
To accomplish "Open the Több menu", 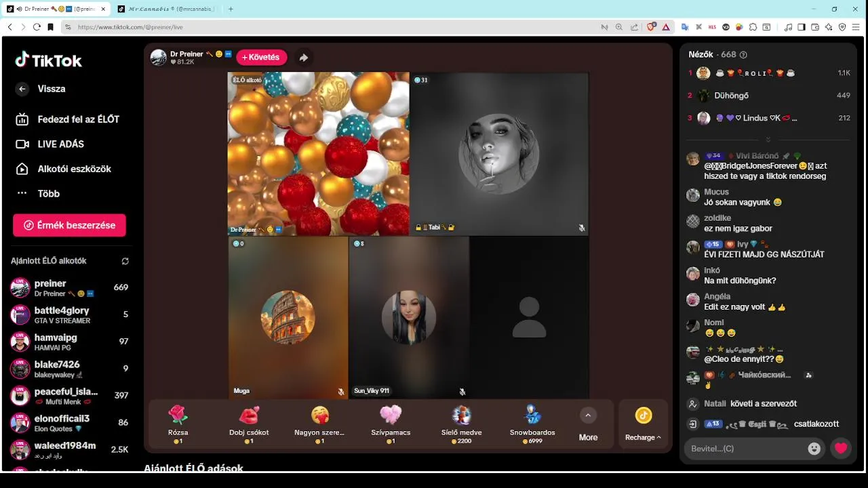I will [x=38, y=194].
